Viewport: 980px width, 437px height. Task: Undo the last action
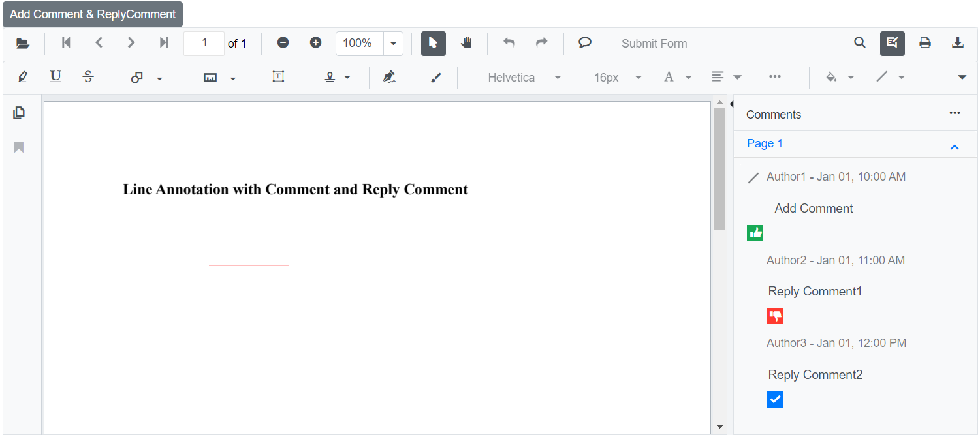click(x=509, y=43)
